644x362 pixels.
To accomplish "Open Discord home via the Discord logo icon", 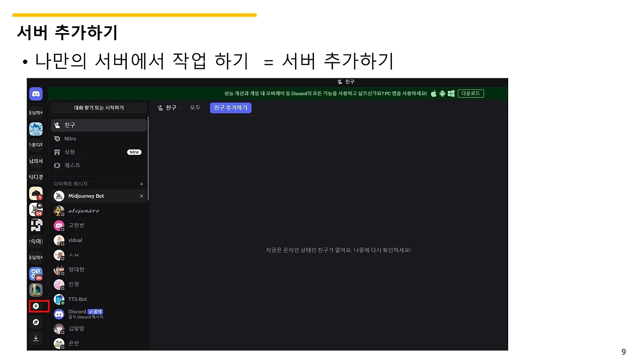I will click(36, 94).
